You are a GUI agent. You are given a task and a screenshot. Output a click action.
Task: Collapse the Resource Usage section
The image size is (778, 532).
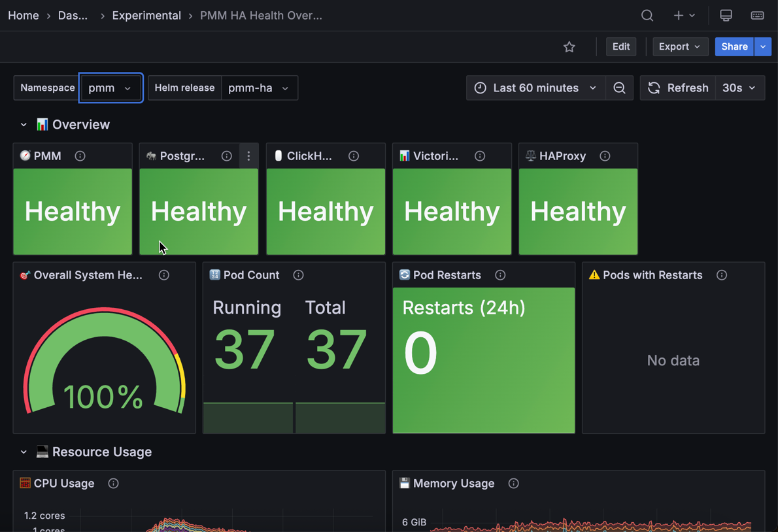point(24,452)
